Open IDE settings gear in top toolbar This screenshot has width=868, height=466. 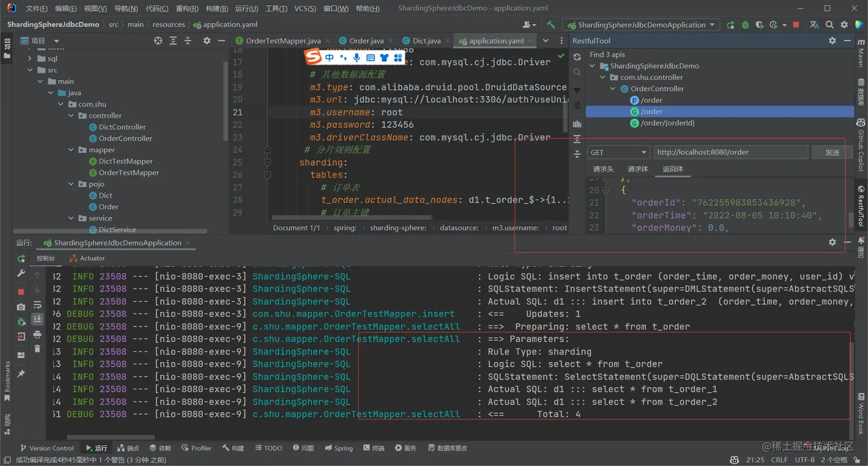pyautogui.click(x=844, y=25)
